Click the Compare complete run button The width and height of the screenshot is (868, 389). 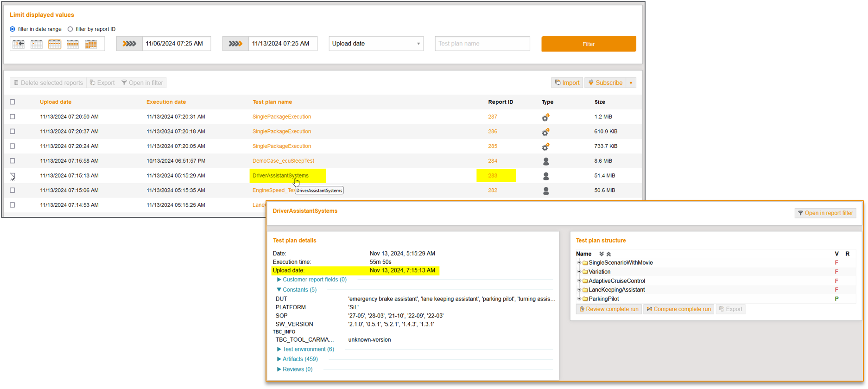pyautogui.click(x=678, y=309)
